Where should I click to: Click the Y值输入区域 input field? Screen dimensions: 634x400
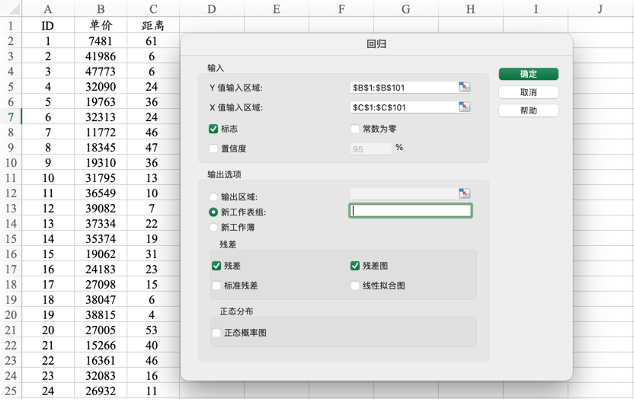pyautogui.click(x=403, y=88)
